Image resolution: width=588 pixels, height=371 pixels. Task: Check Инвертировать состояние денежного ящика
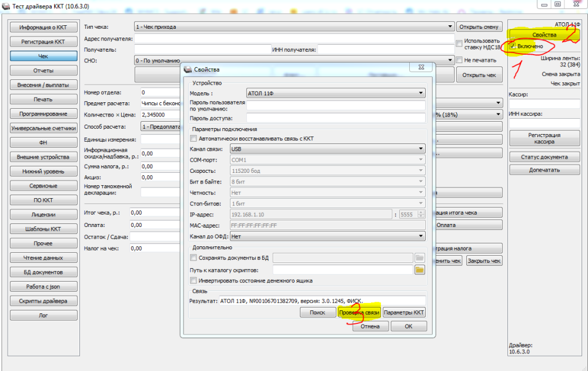pyautogui.click(x=193, y=280)
